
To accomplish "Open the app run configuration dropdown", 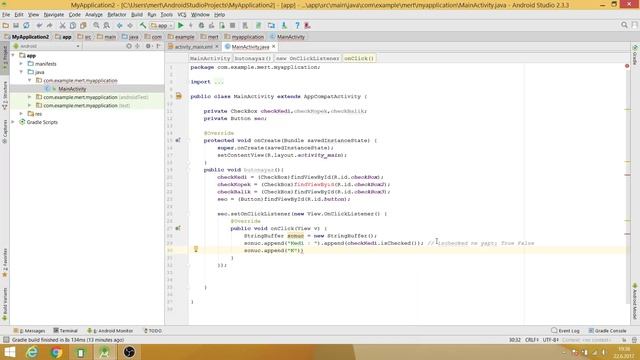I will [162, 25].
